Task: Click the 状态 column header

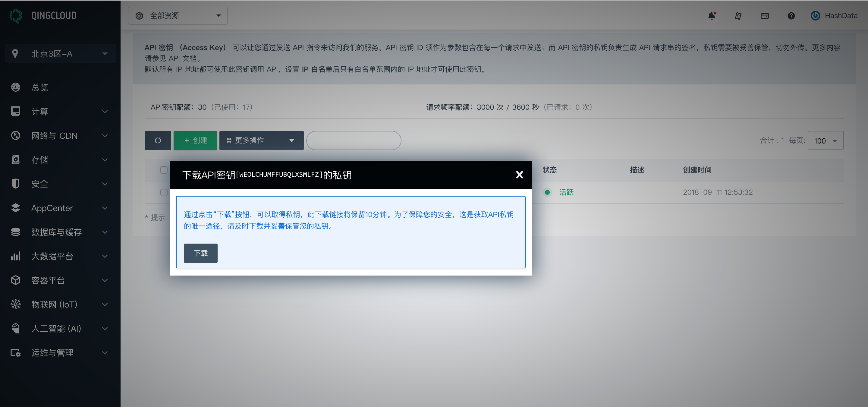Action: click(x=549, y=170)
